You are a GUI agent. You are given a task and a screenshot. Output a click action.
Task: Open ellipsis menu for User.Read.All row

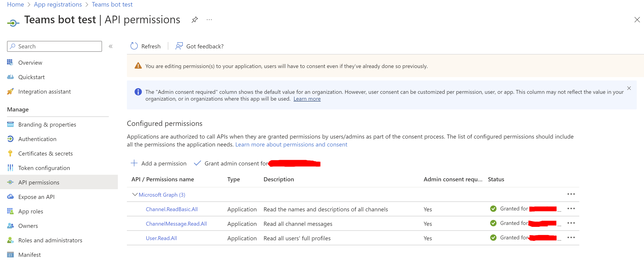(571, 238)
